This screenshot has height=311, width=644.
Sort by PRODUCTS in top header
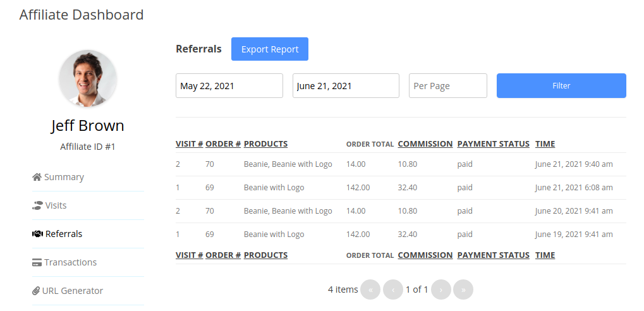[265, 143]
